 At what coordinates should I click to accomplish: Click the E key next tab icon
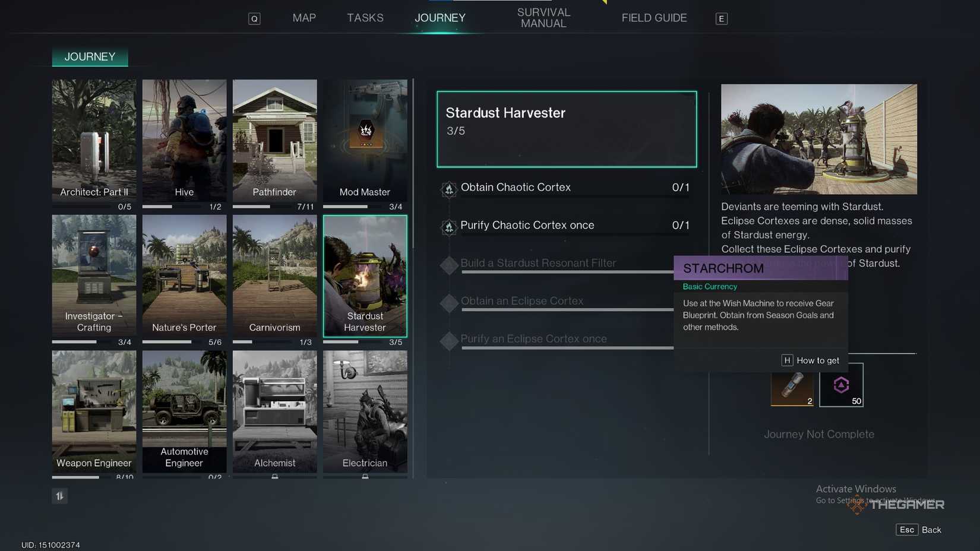[722, 18]
